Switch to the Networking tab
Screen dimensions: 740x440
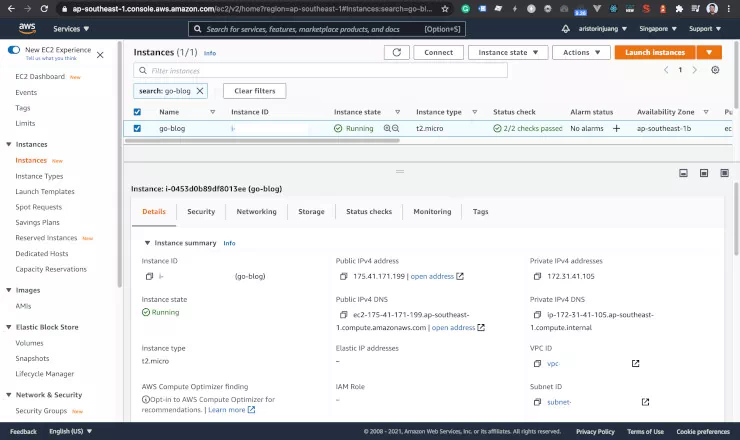[256, 212]
